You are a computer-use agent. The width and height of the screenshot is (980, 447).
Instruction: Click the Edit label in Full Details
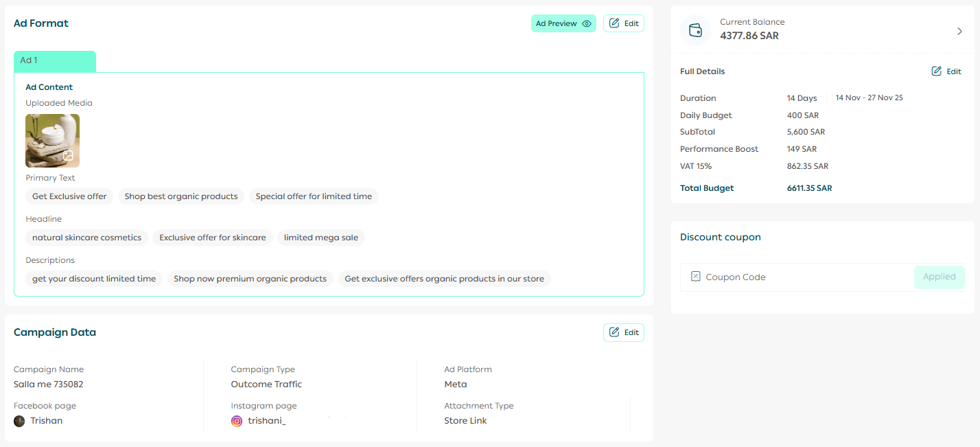[954, 71]
